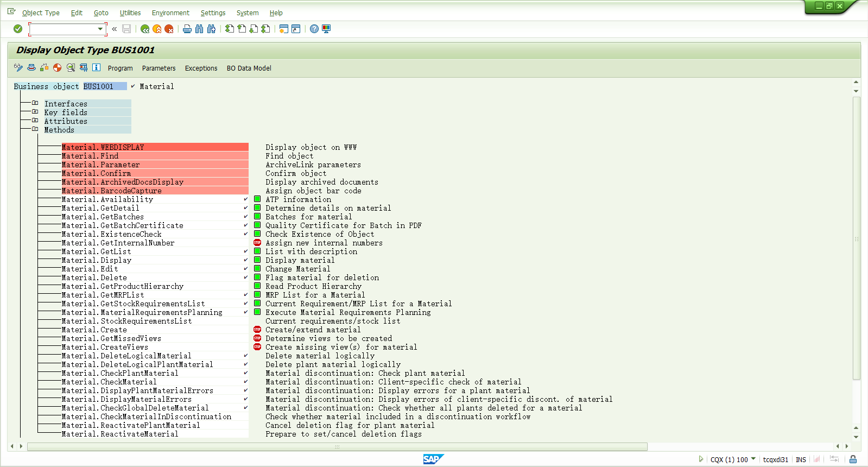Click the blue Information 'i' icon
868x467 pixels.
(96, 67)
